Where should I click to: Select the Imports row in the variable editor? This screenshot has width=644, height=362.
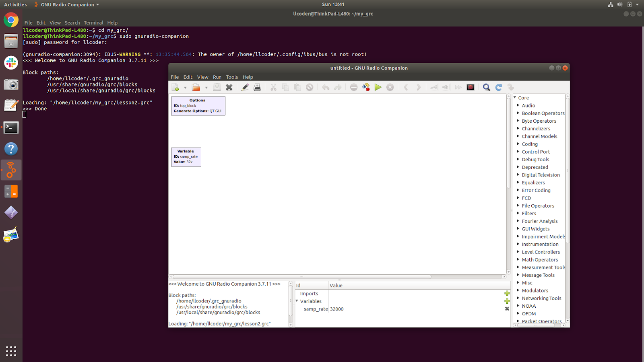tap(402, 294)
